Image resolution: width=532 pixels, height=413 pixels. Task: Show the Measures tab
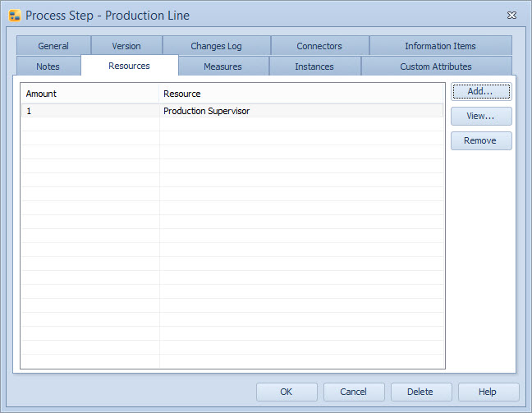[x=222, y=67]
